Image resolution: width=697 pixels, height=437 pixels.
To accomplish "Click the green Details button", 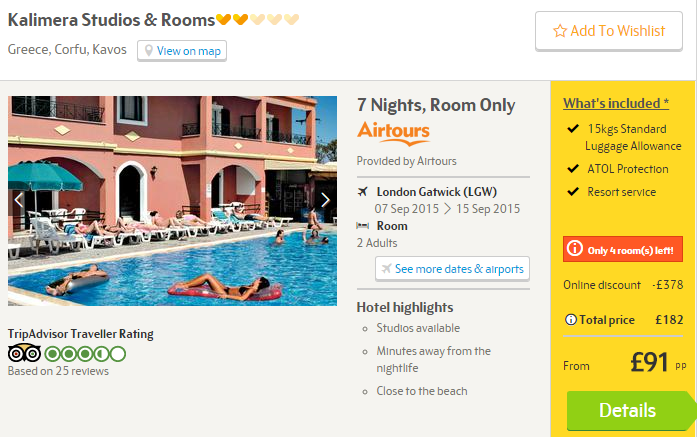I will click(x=628, y=410).
